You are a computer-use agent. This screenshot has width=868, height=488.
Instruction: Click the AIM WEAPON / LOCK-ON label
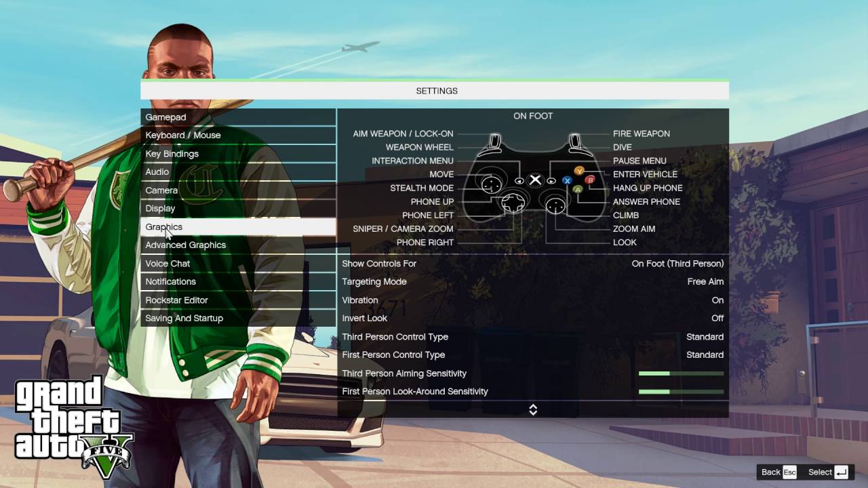403,134
